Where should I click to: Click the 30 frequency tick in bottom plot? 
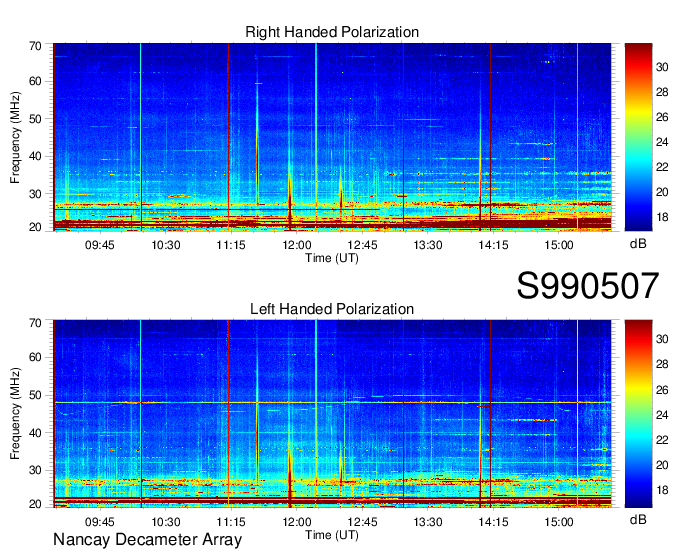point(35,470)
